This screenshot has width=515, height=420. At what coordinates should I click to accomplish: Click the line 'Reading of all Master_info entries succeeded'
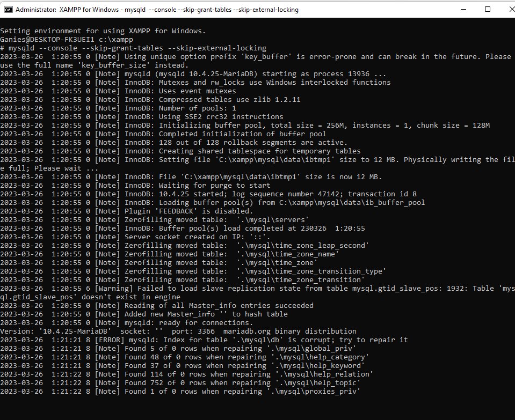click(157, 306)
